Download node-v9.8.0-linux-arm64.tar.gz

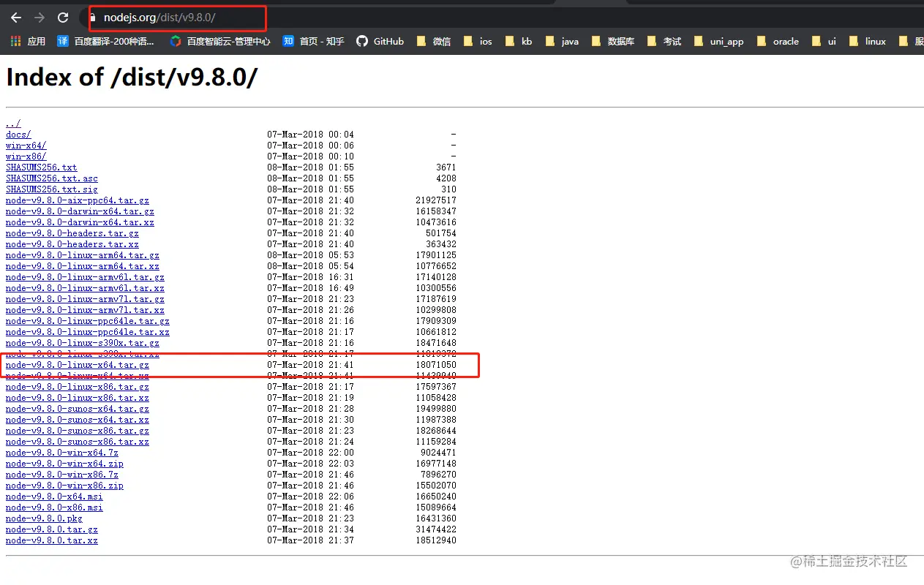point(83,255)
